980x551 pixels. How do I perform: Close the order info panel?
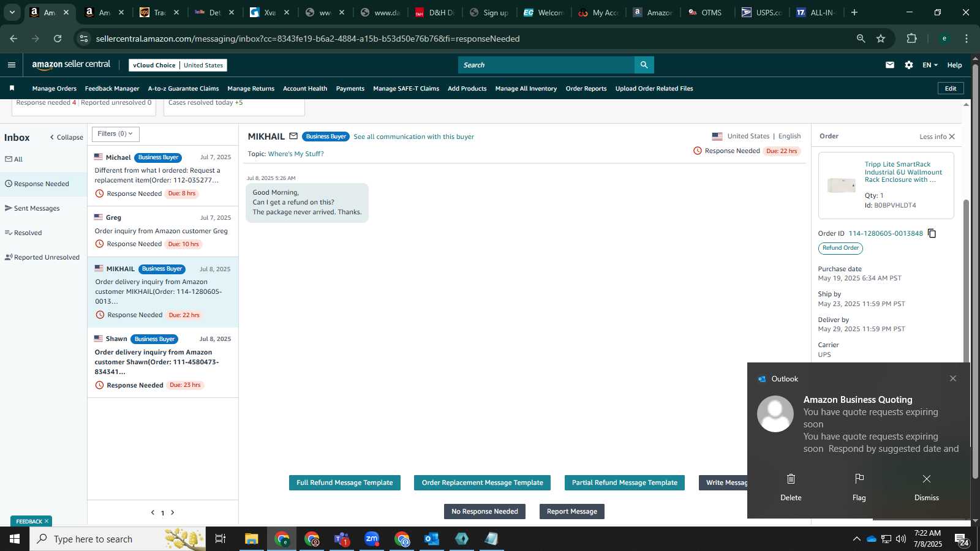952,137
